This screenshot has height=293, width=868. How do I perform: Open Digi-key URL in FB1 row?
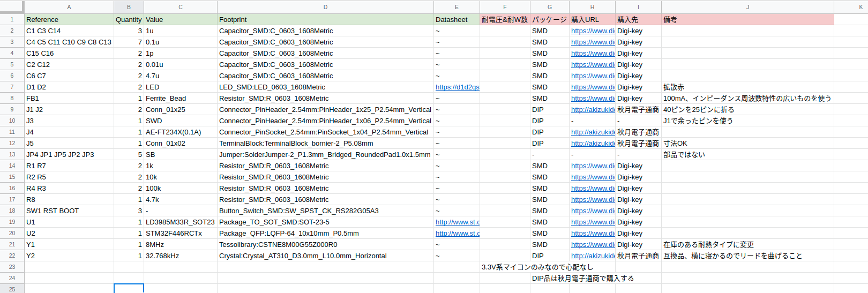593,99
